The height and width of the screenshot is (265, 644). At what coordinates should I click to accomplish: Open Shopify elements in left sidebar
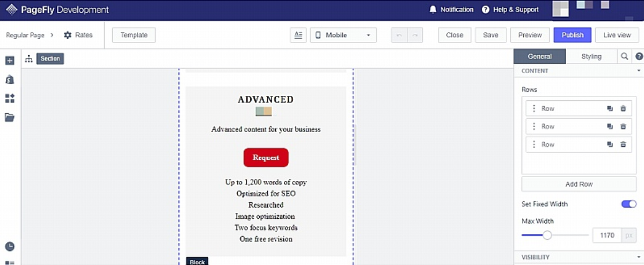[10, 79]
